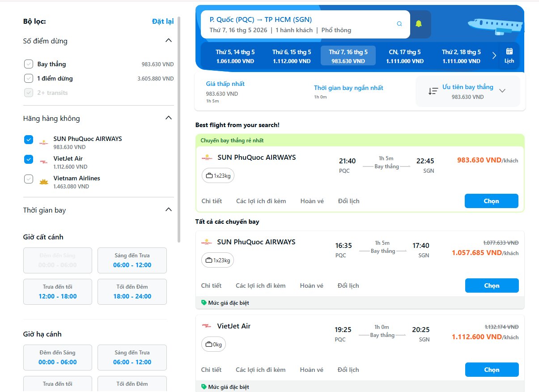The image size is (539, 392).
Task: Click SUN PhuQuoc AIRWAYS logo in filter list
Action: click(x=44, y=143)
